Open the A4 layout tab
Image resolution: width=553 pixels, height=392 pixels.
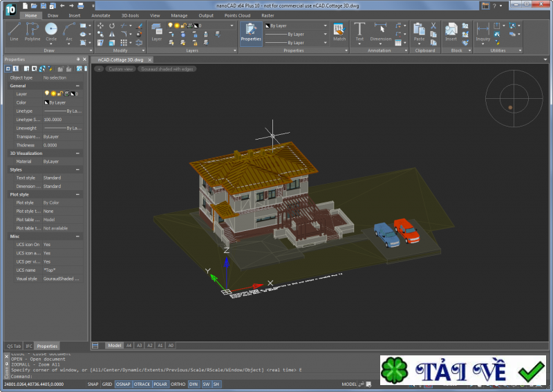pyautogui.click(x=129, y=345)
